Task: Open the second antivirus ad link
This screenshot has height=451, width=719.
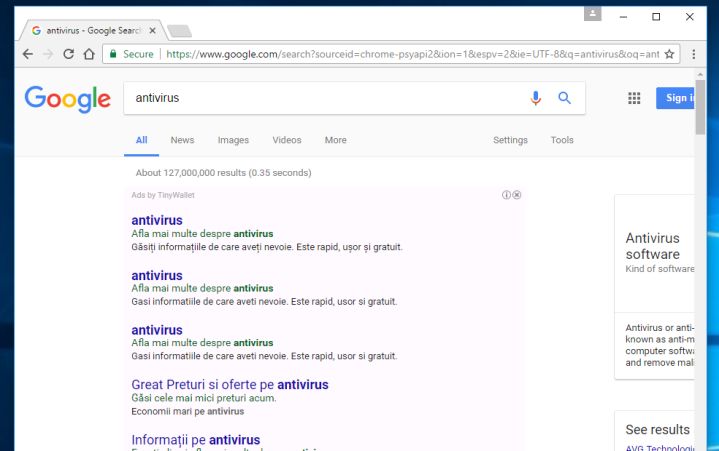Action: pos(157,275)
